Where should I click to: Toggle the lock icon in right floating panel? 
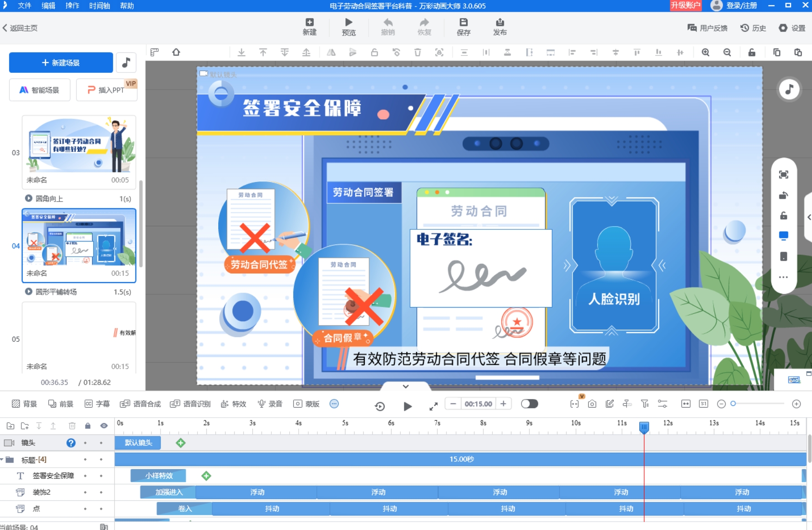(x=783, y=216)
